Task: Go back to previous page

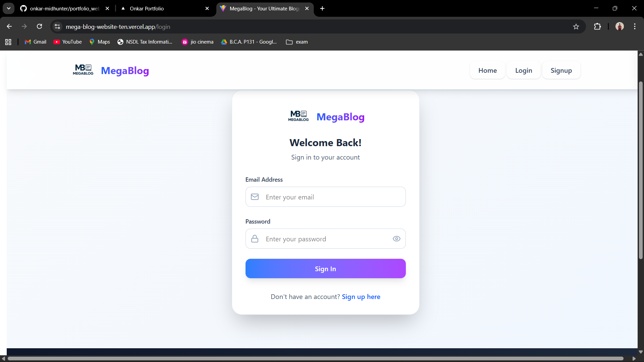Action: (x=9, y=27)
